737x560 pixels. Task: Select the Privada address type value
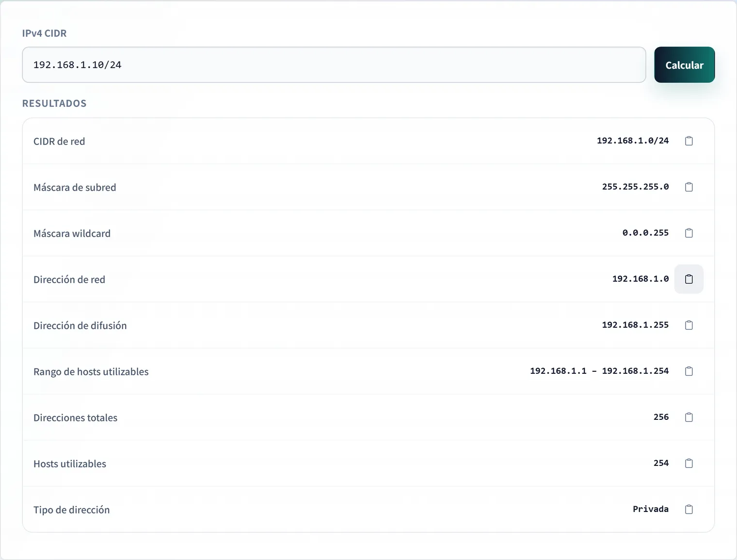[651, 509]
